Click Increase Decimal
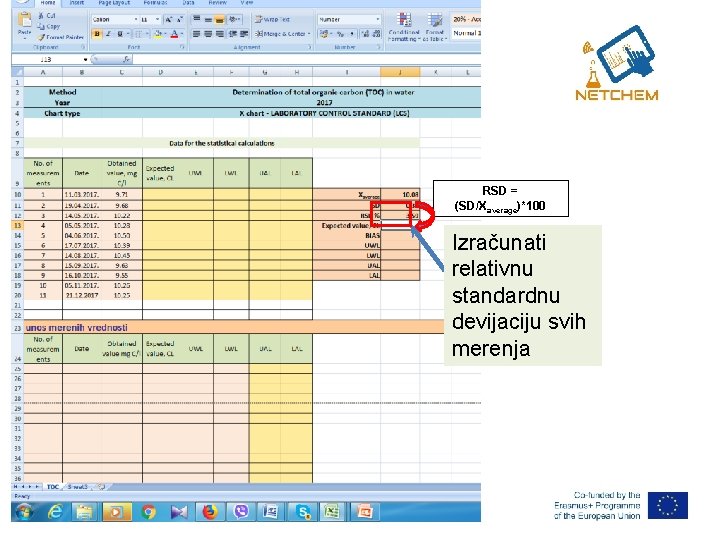Screen dimensions: 720x540 pos(365,34)
